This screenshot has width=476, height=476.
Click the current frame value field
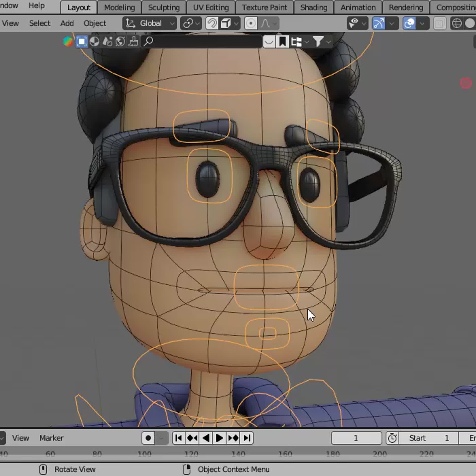[356, 438]
